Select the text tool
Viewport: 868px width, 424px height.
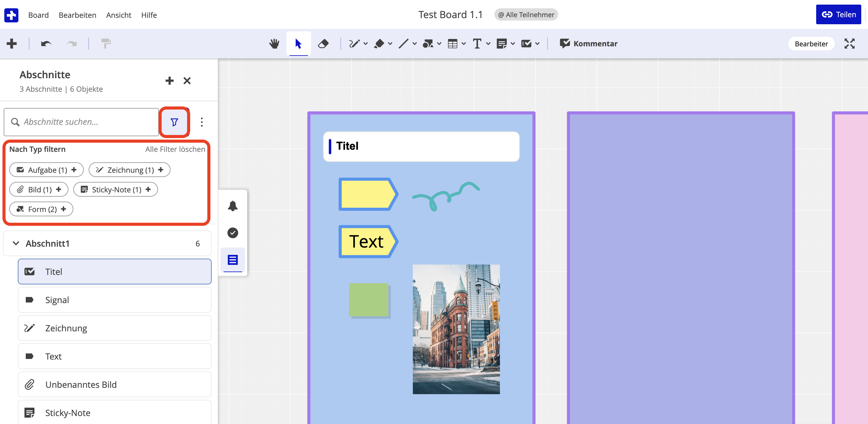coord(477,44)
